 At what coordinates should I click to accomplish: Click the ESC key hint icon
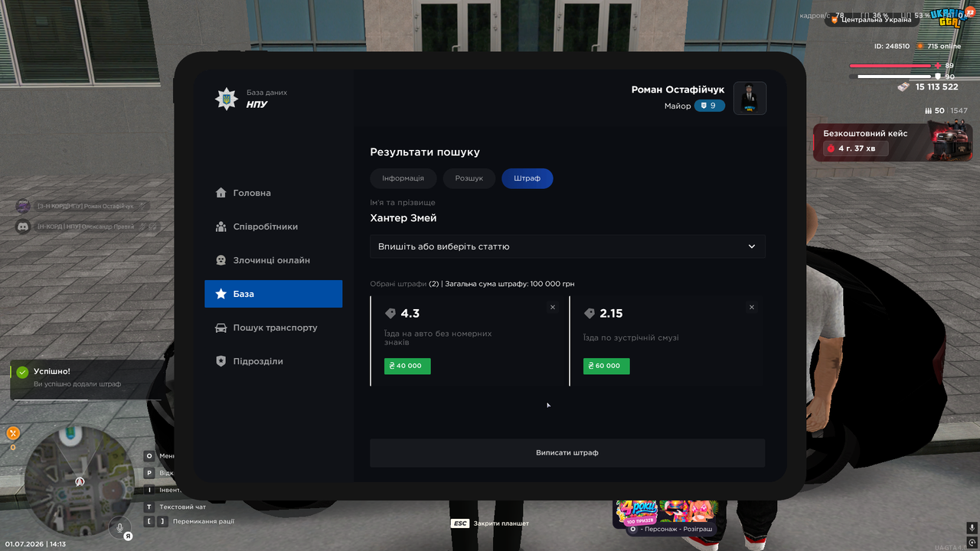pos(460,523)
